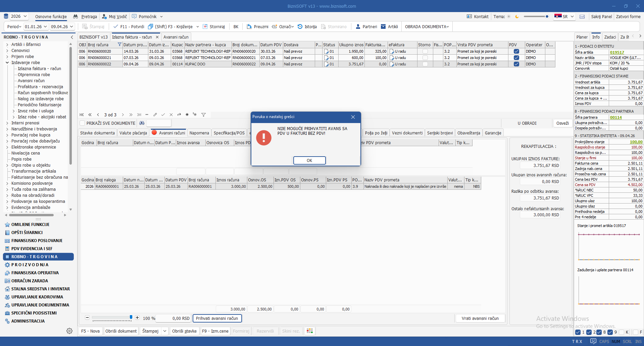Click the filter funnel in record navigator
The width and height of the screenshot is (644, 346).
(x=203, y=115)
